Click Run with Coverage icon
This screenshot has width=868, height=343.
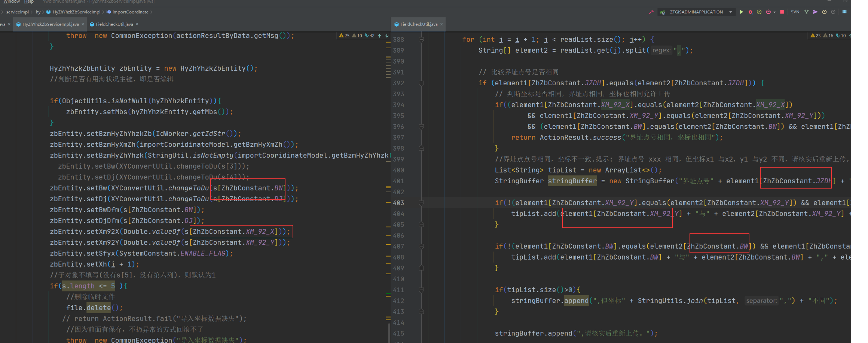click(759, 12)
